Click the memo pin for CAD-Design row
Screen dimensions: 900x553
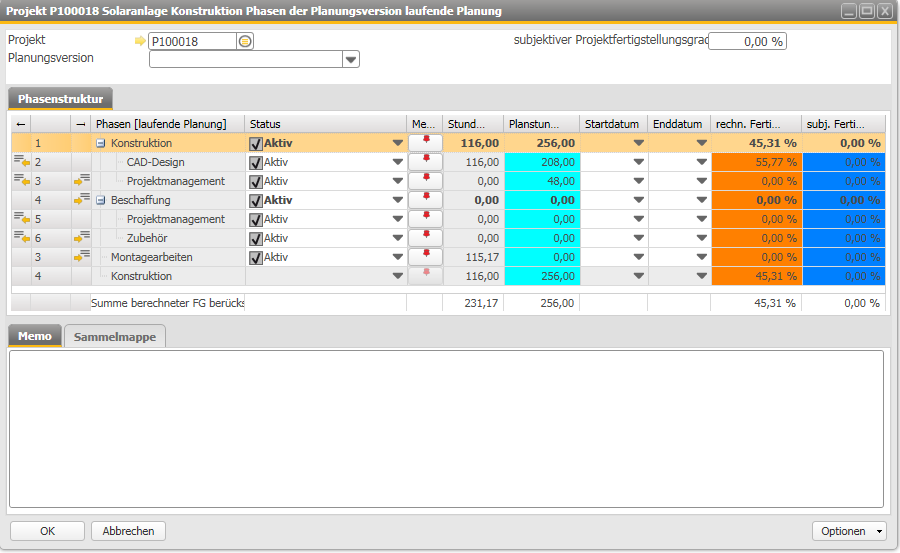pos(425,162)
